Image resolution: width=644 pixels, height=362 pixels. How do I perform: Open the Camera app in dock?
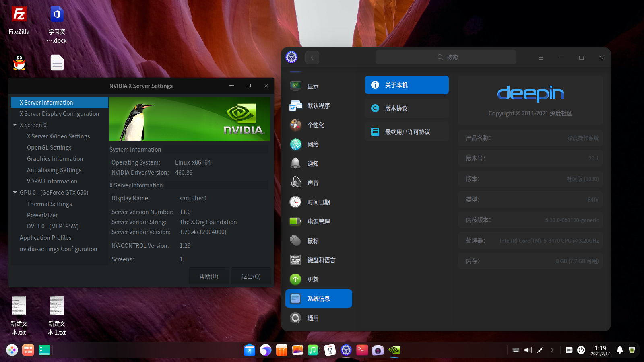(378, 350)
